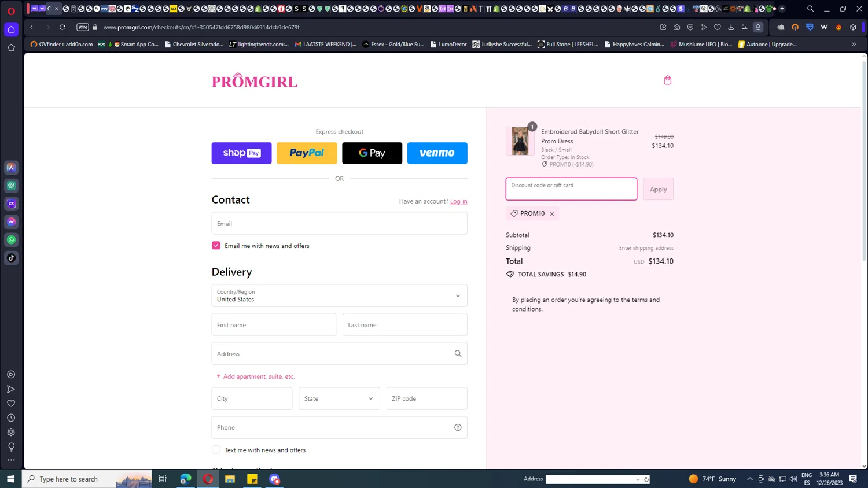This screenshot has height=488, width=868.
Task: Expand Country/Region dropdown
Action: click(x=339, y=295)
